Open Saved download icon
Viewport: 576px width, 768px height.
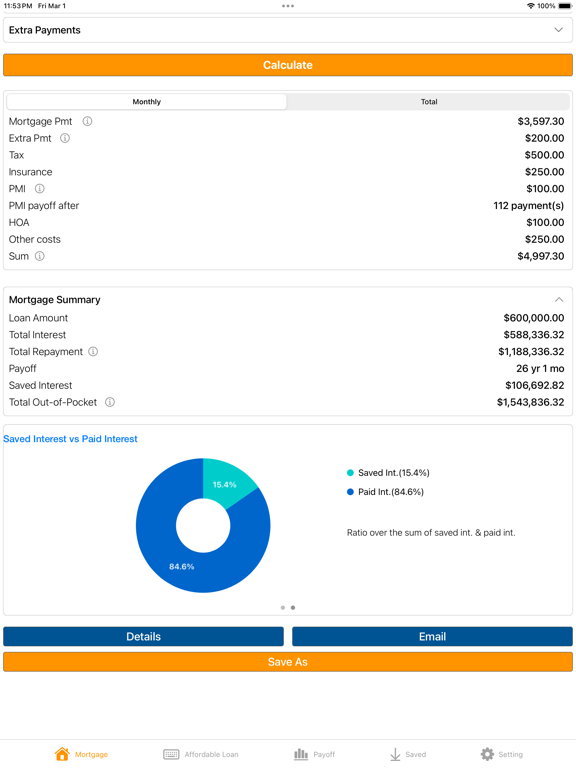pos(395,754)
